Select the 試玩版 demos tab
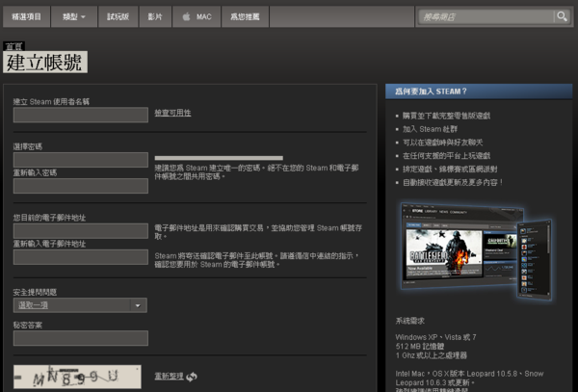This screenshot has height=392, width=578. tap(118, 16)
